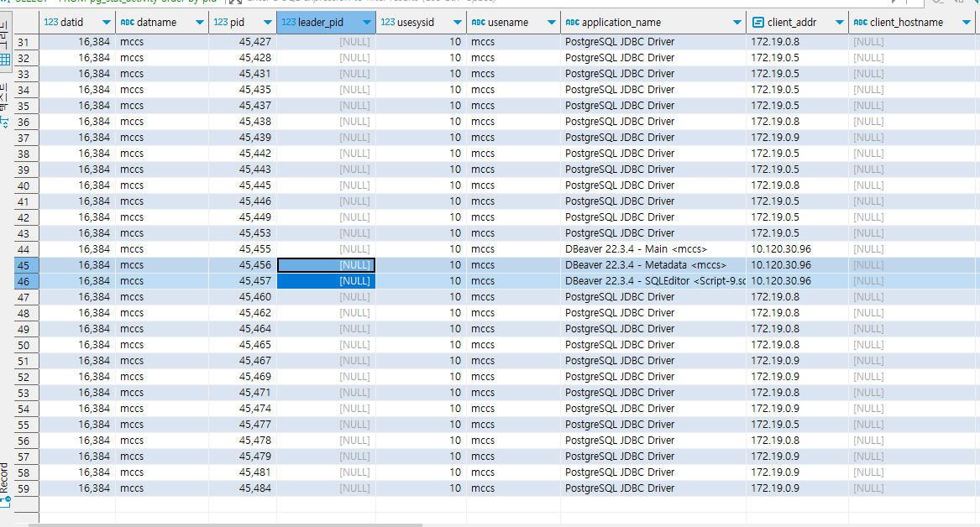Click the ABC type icon beside datname
Screen dimensions: 980x527
[128, 23]
